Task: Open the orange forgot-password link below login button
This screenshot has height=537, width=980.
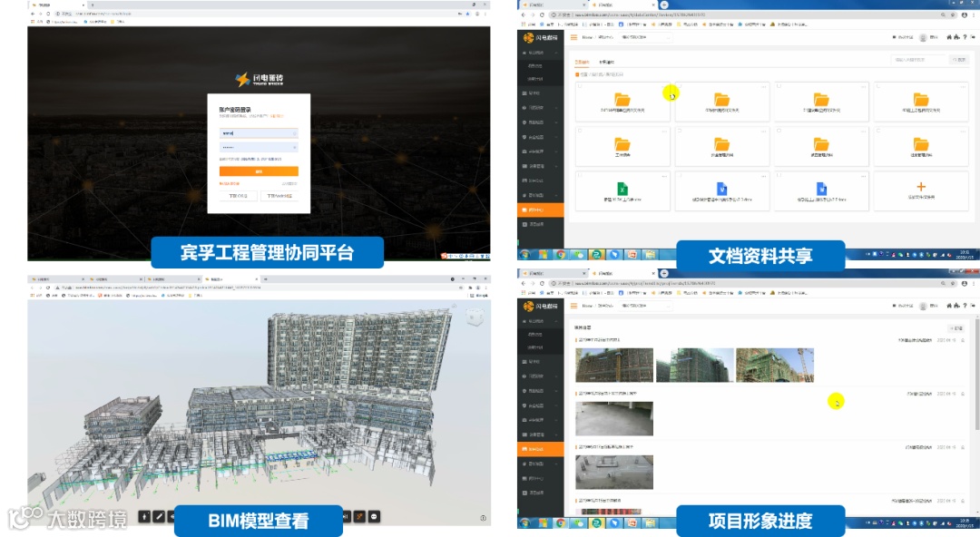Action: 229,184
